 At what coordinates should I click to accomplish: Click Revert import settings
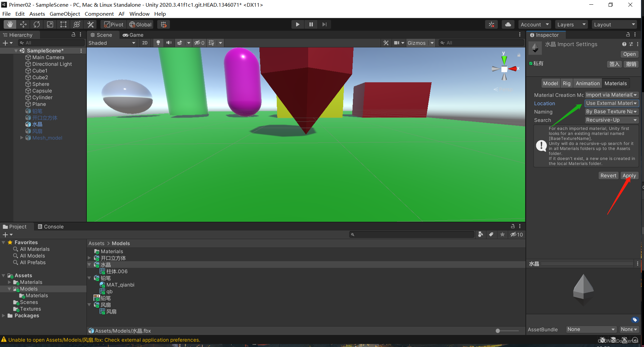[608, 175]
